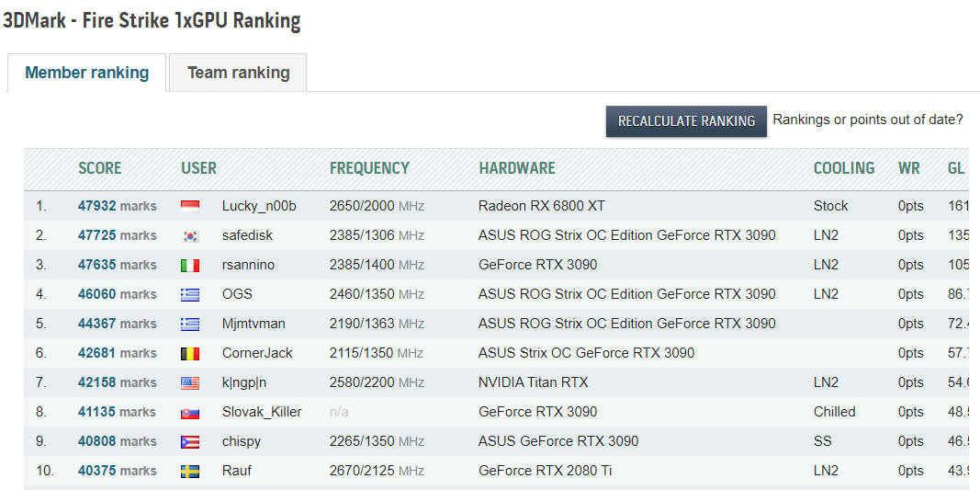Click the Belgian flag beside CornerJack
The height and width of the screenshot is (490, 980).
190,353
